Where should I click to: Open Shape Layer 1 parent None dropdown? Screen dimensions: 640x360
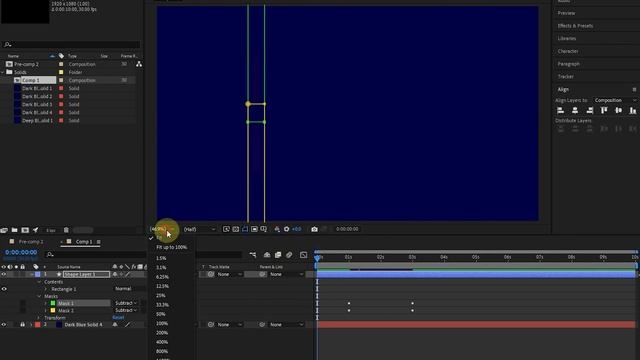pyautogui.click(x=287, y=274)
